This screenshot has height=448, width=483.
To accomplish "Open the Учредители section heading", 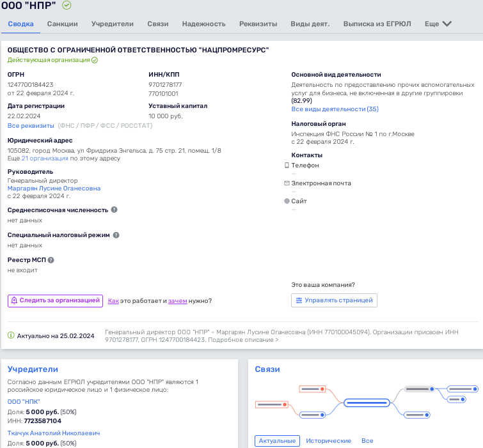I will tap(33, 369).
